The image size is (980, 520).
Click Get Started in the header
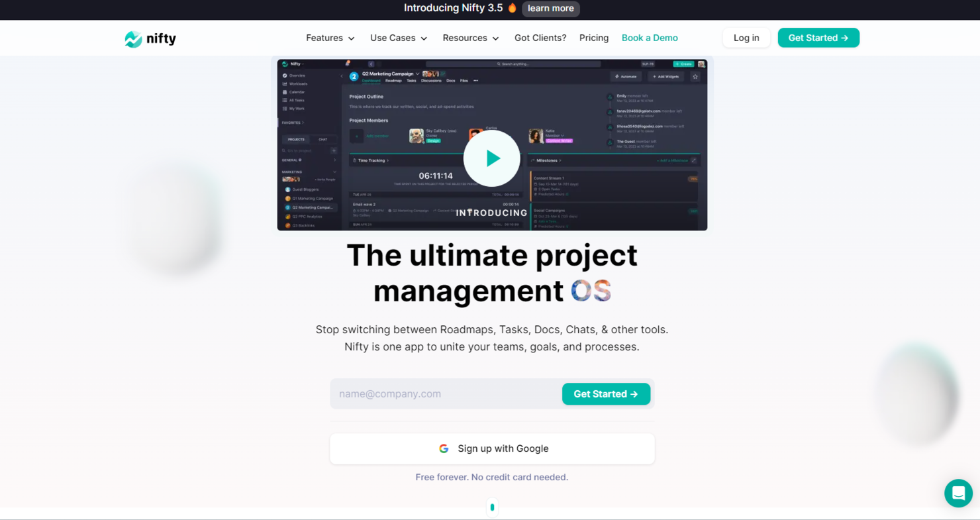[818, 38]
